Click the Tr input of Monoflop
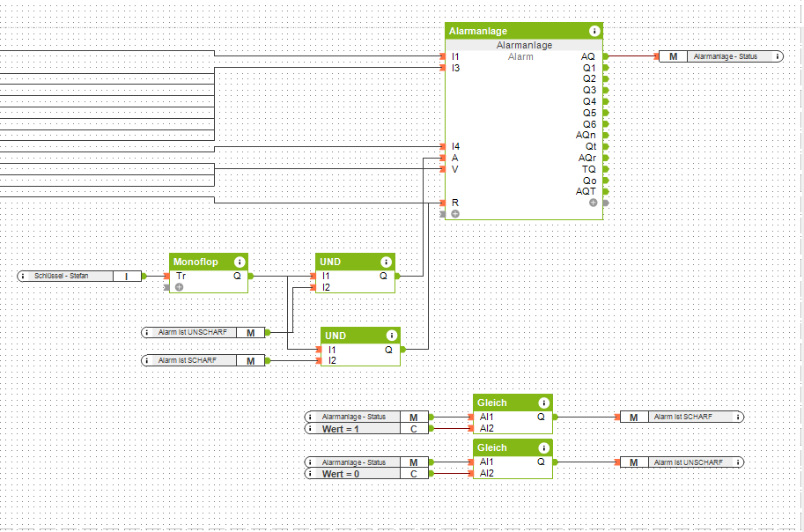This screenshot has height=532, width=804. pyautogui.click(x=166, y=276)
